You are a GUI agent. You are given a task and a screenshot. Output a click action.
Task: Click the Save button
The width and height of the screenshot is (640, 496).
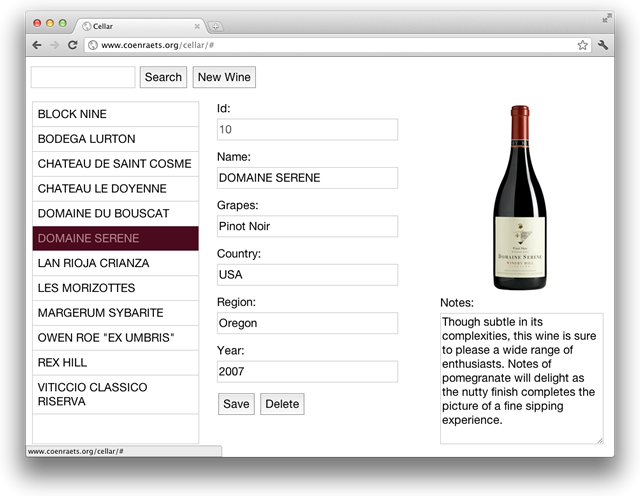236,404
